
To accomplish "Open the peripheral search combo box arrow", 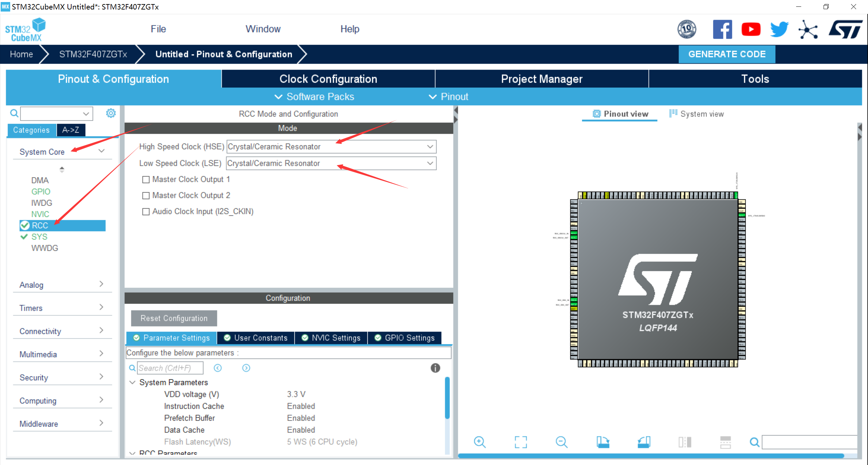I will click(86, 113).
